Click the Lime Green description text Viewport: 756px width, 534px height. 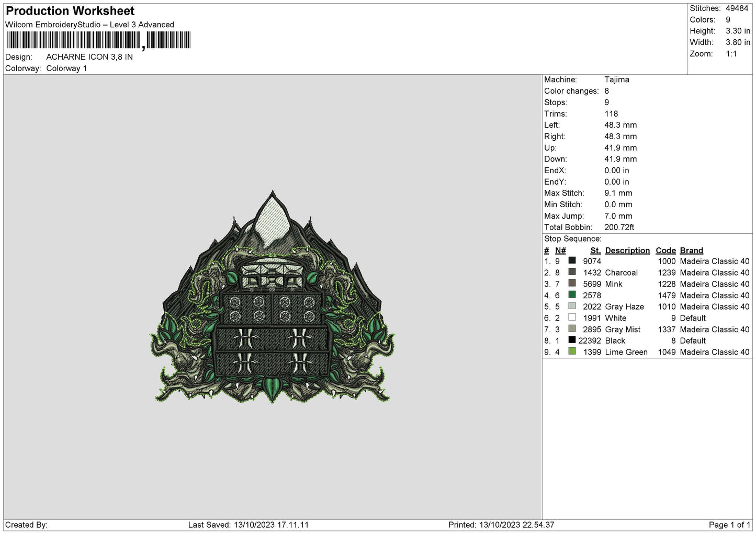626,352
